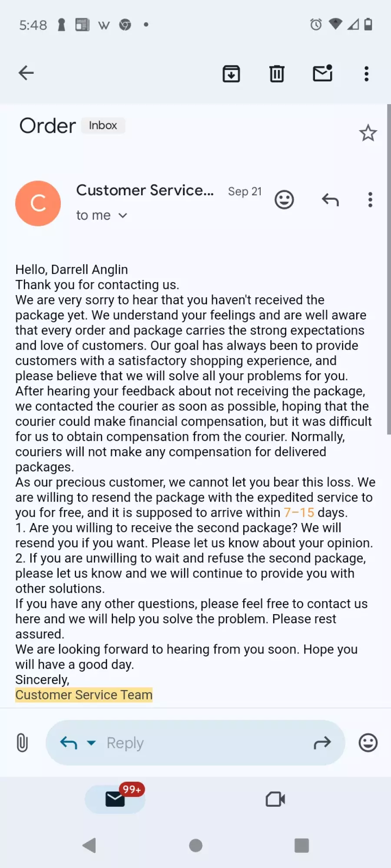Viewport: 391px width, 868px height.
Task: Open the 7–15 highlighted link
Action: click(299, 513)
